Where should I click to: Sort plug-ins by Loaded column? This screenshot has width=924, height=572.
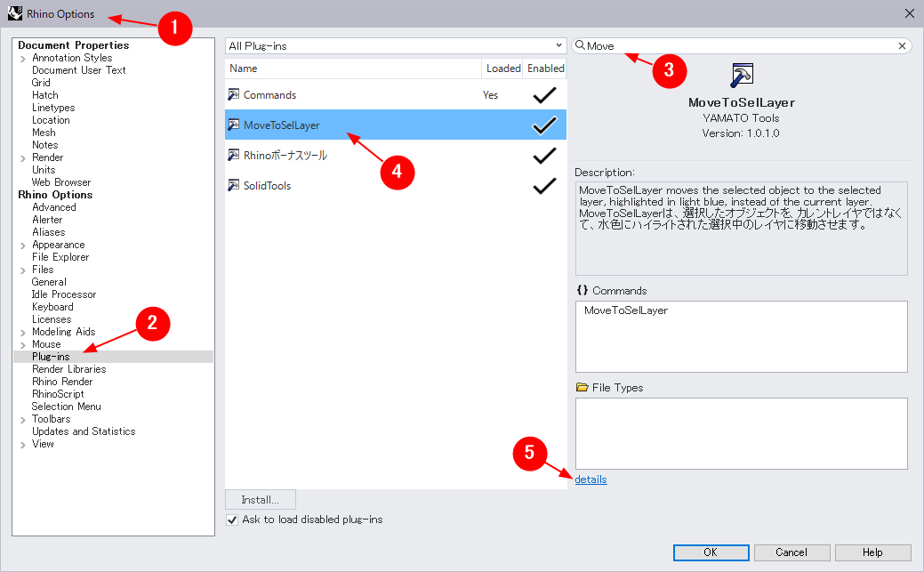(502, 68)
